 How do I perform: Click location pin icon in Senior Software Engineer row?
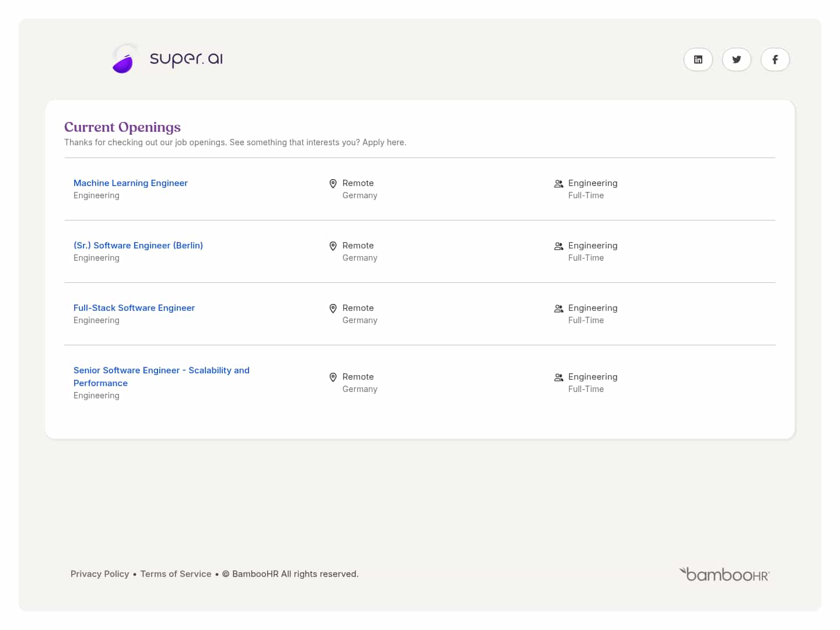tap(333, 377)
